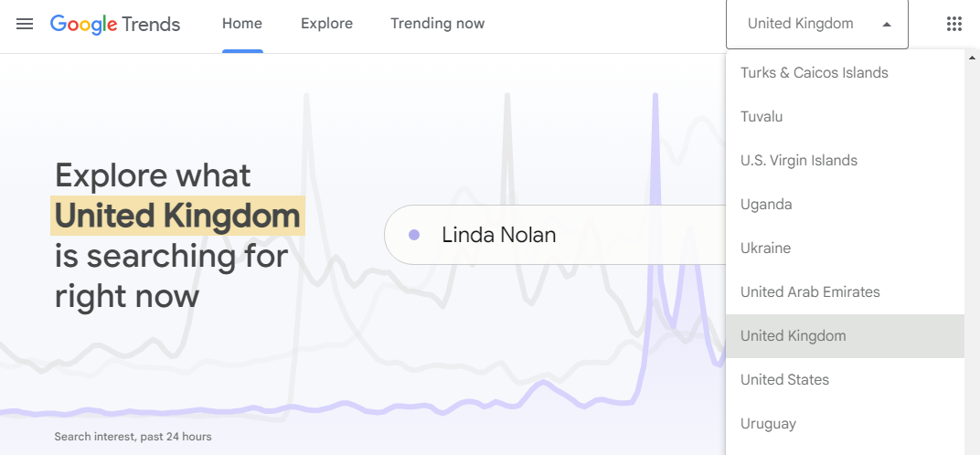Select Uruguay from the list

tap(845, 423)
